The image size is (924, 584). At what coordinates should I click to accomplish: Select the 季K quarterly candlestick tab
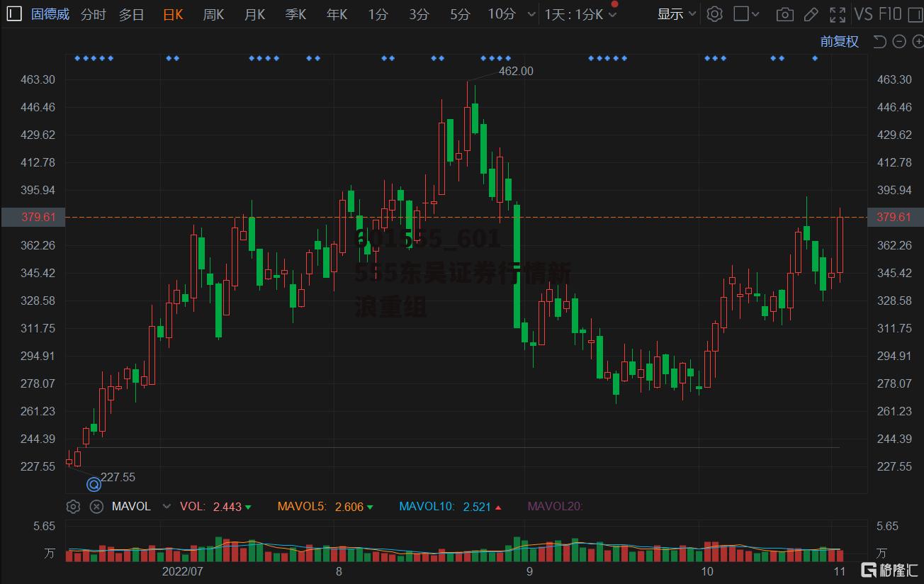[295, 14]
